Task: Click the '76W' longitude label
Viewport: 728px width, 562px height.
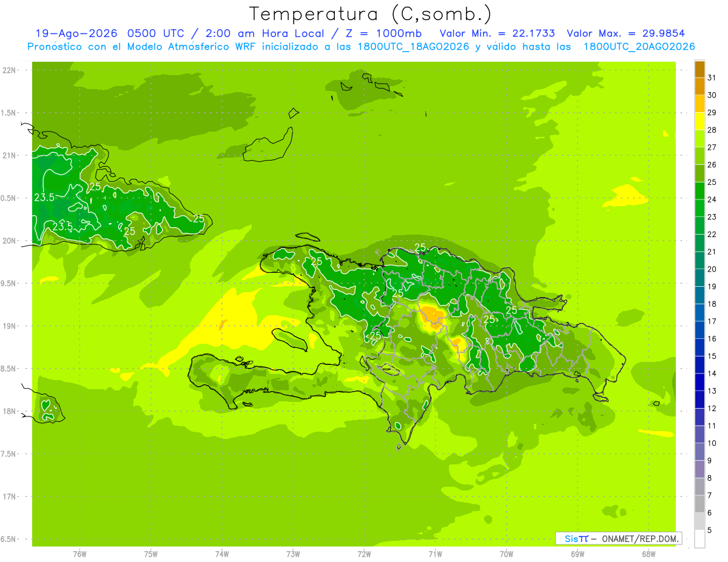Action: [x=79, y=554]
